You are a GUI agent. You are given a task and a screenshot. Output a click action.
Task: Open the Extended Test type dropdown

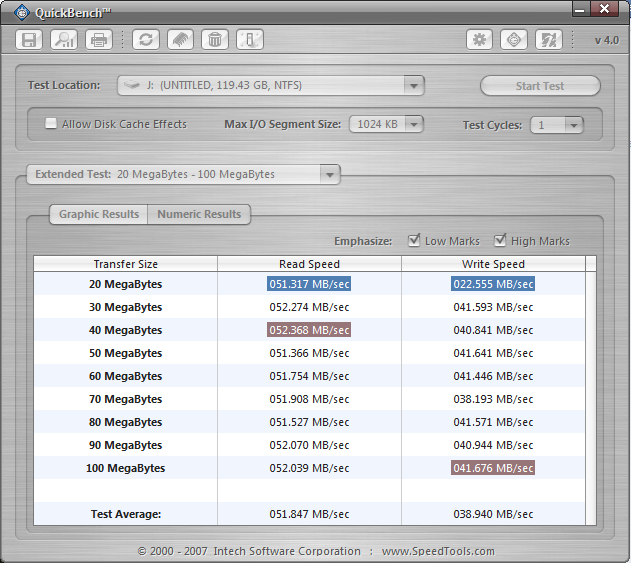pos(329,174)
